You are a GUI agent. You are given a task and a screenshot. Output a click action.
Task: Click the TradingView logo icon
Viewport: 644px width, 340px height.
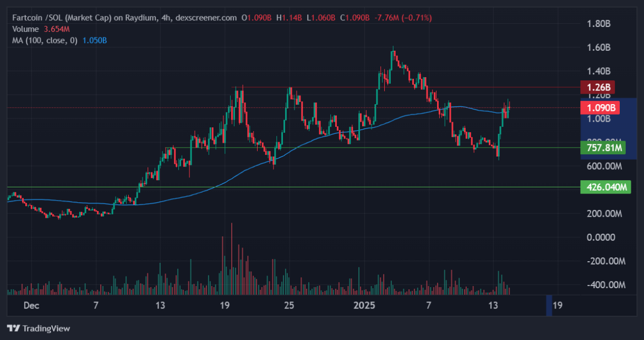(13, 328)
